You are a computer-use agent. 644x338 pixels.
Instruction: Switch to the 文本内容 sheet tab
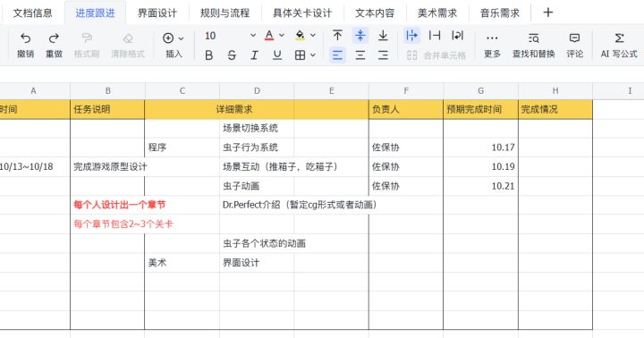coord(375,13)
